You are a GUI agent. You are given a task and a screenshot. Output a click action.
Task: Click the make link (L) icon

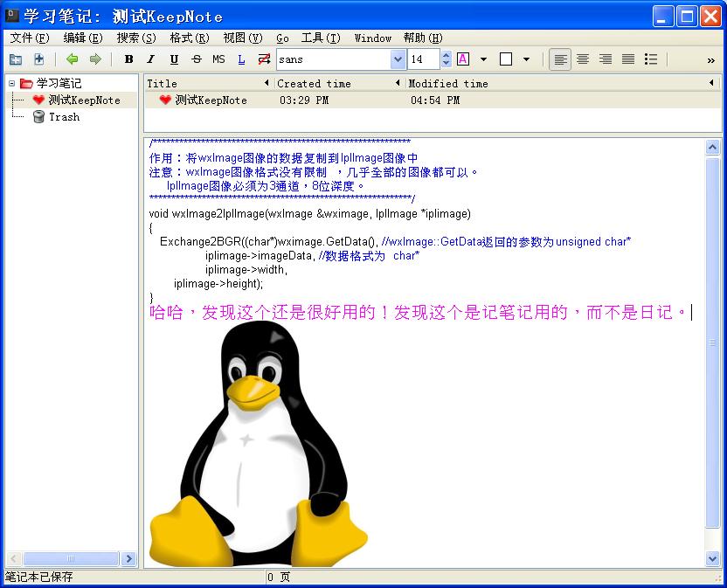tap(241, 59)
